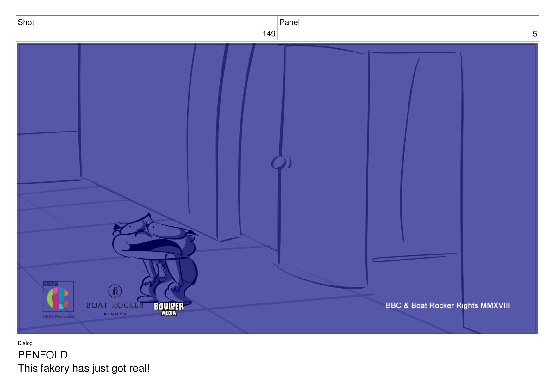Click the 'Panel' header label
Viewport: 555px width, 392px height.
click(x=289, y=22)
